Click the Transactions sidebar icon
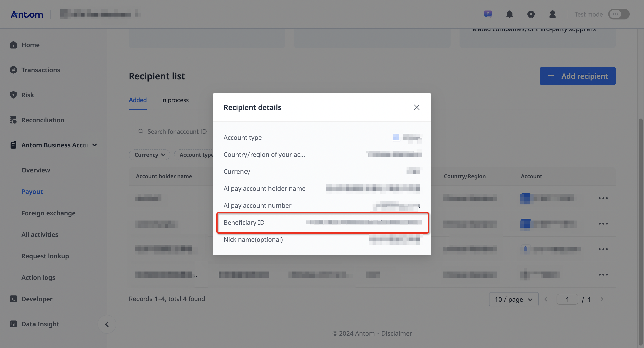The height and width of the screenshot is (348, 644). (x=13, y=70)
